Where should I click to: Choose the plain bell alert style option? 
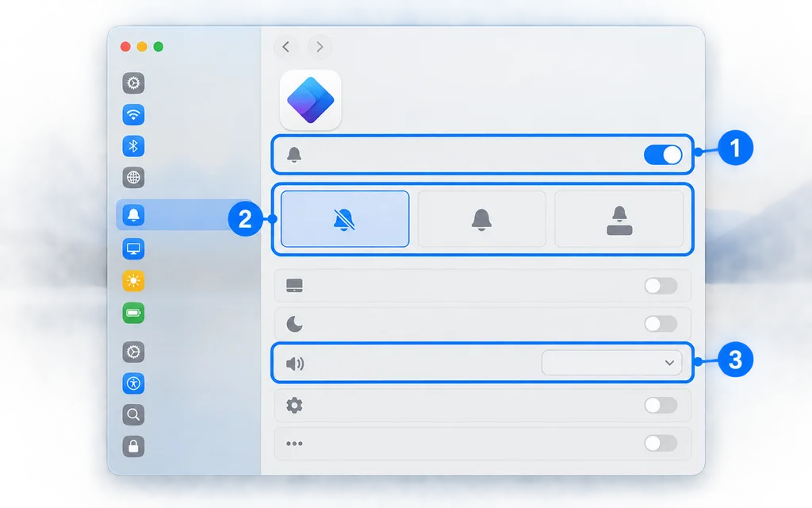point(481,219)
